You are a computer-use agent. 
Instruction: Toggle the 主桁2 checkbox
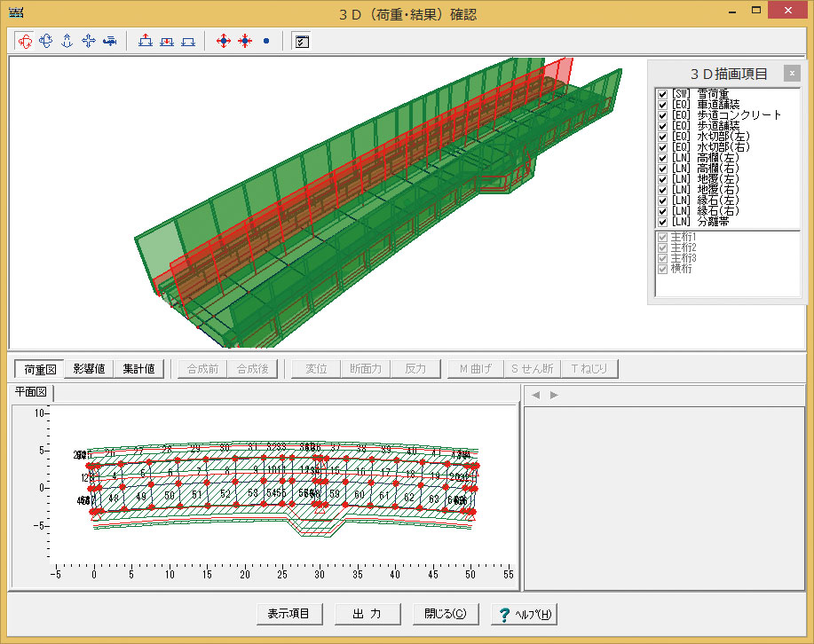tap(662, 247)
